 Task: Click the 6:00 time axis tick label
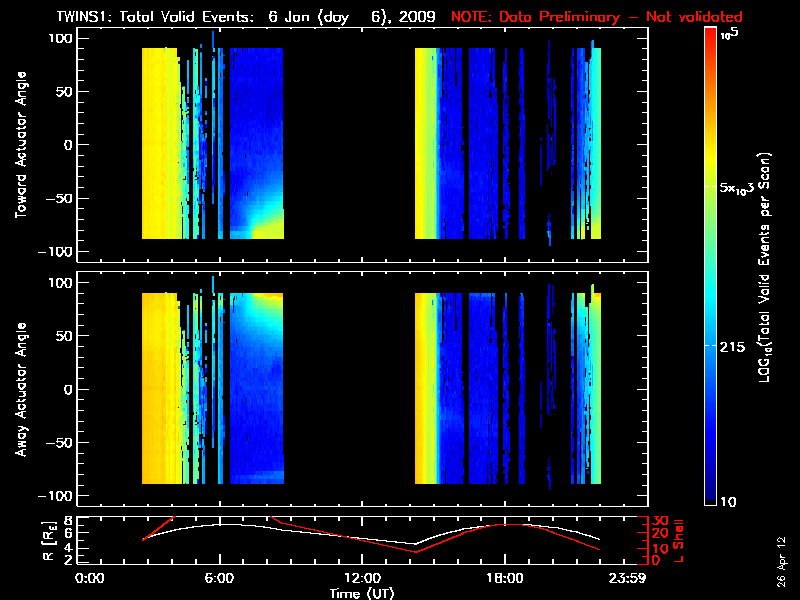[219, 578]
